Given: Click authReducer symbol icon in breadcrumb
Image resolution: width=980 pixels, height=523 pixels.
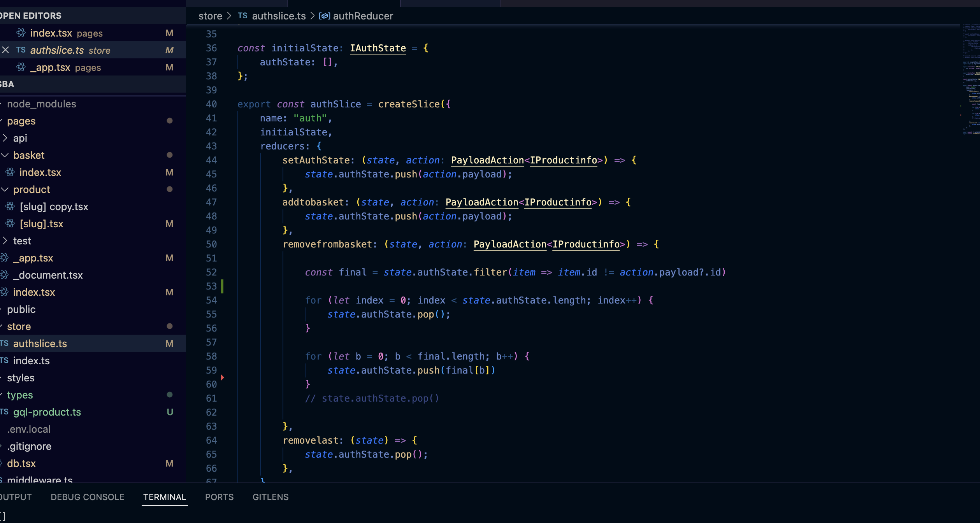Looking at the screenshot, I should [324, 16].
